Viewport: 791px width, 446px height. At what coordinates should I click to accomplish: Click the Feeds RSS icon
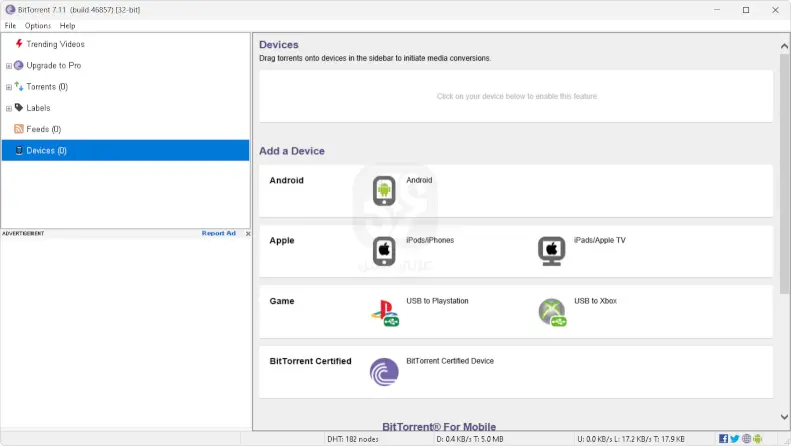point(19,129)
